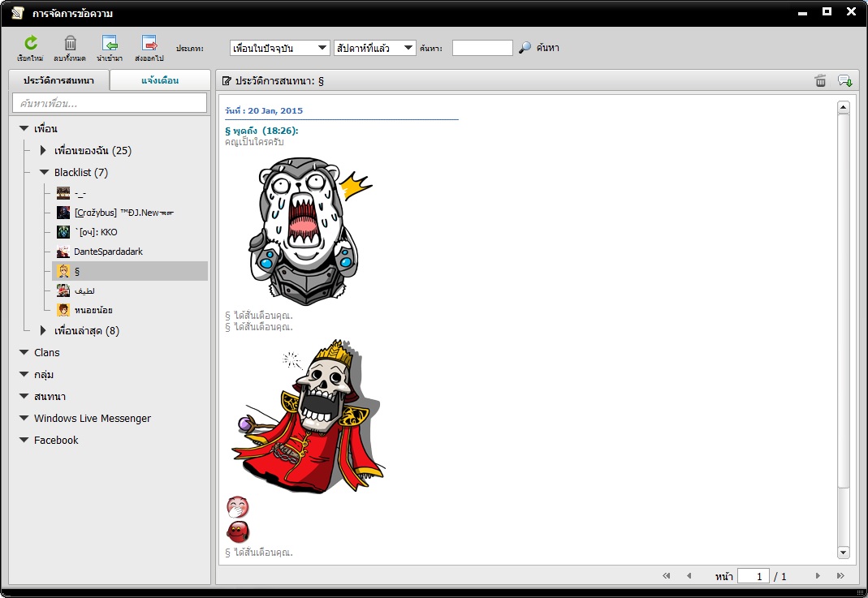868x598 pixels.
Task: Click avatar of [Crażybus] contact
Action: pyautogui.click(x=63, y=213)
